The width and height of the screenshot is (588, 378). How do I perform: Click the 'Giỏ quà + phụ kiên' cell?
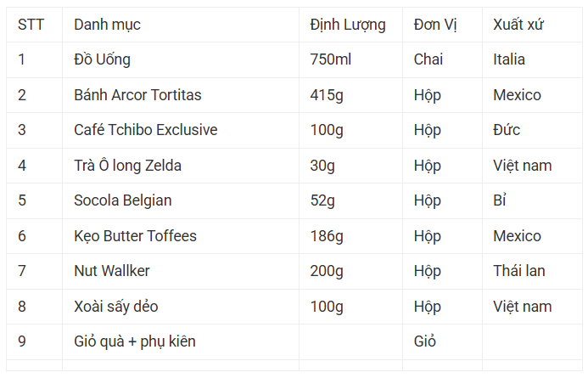[x=135, y=341]
